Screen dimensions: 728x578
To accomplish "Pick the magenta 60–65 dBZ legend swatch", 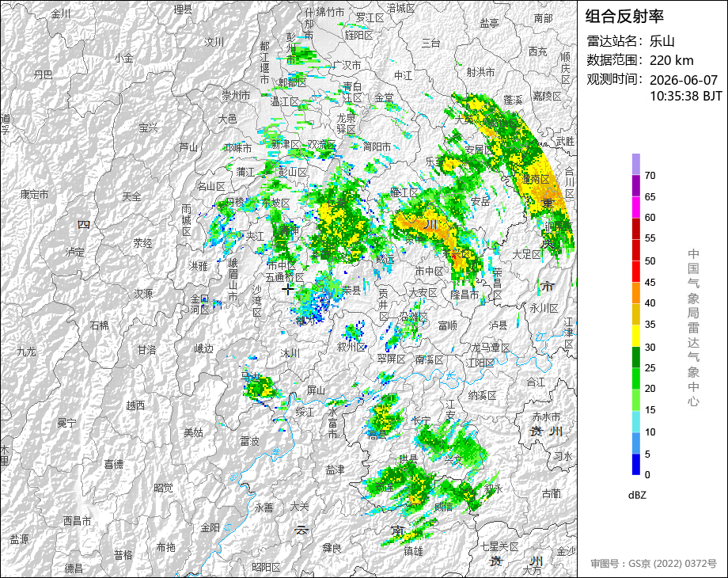I will (636, 207).
